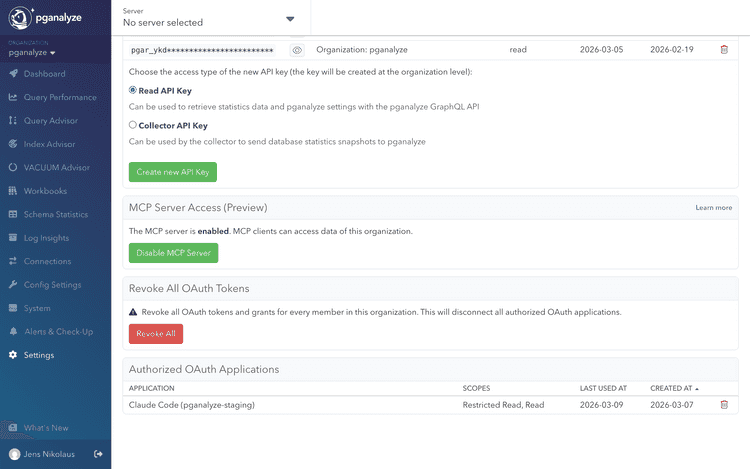
Task: Click Authorized OAuth Applications heading
Action: (x=204, y=369)
